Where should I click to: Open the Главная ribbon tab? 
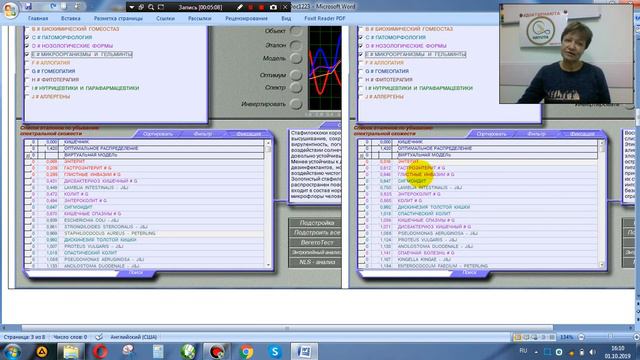38,18
